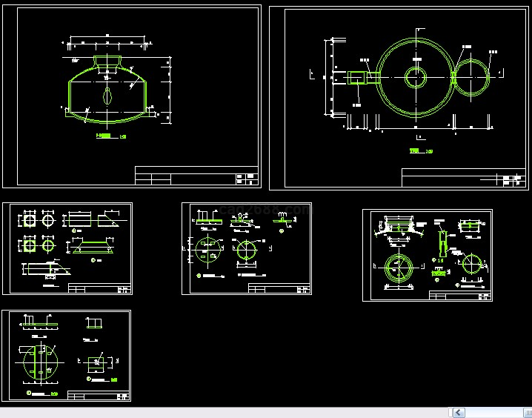Click the scroll left arrow button
The height and width of the screenshot is (418, 532).
tap(459, 412)
